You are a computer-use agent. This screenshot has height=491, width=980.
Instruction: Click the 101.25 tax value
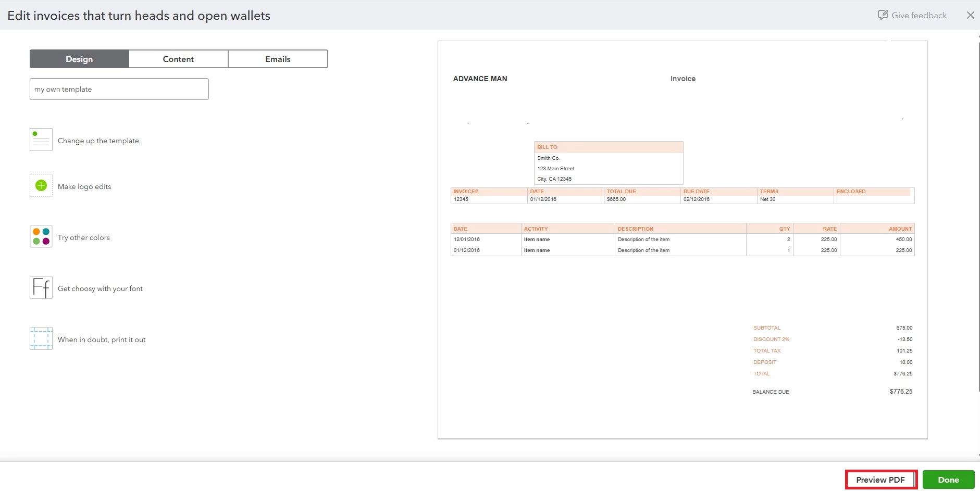904,351
